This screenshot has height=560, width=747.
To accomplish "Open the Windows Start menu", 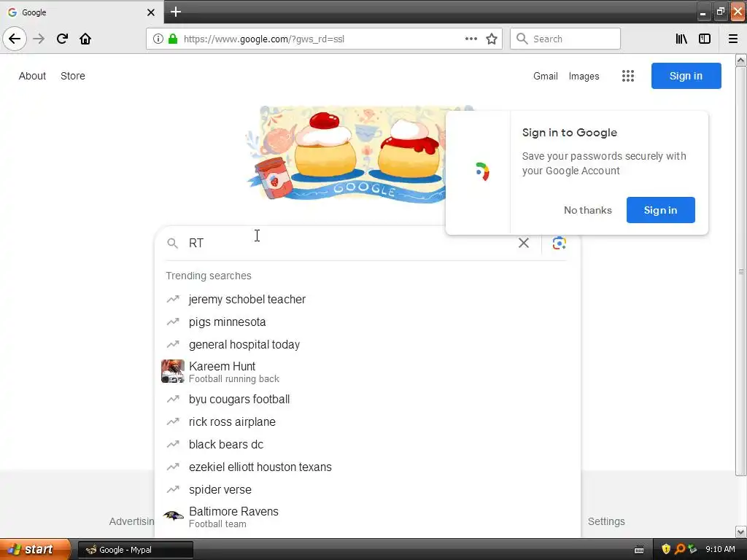I will point(34,549).
